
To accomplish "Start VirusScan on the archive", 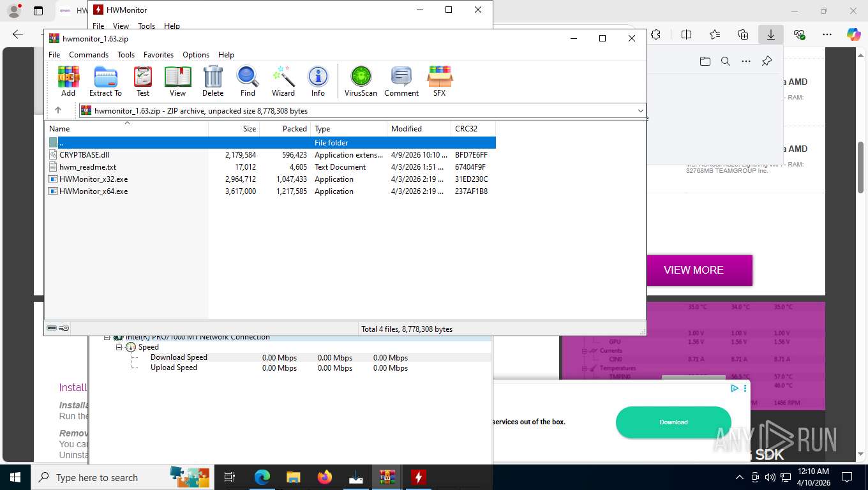I will (361, 81).
